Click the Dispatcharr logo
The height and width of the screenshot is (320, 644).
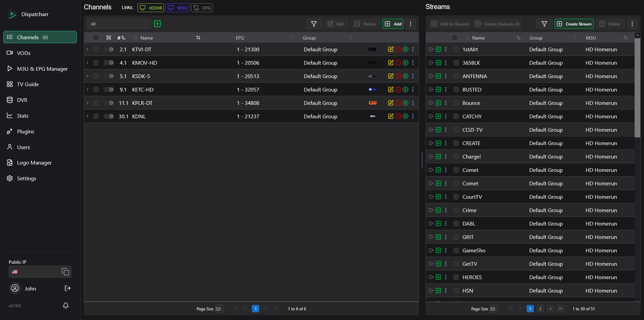pos(13,14)
